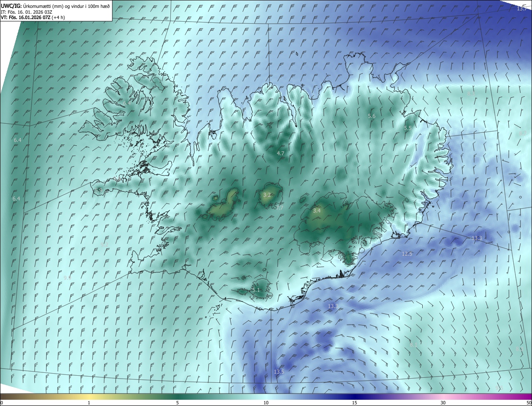This screenshot has width=532, height=406.
Task: Click the 13.3 value just south of the coast
Action: tap(333, 306)
